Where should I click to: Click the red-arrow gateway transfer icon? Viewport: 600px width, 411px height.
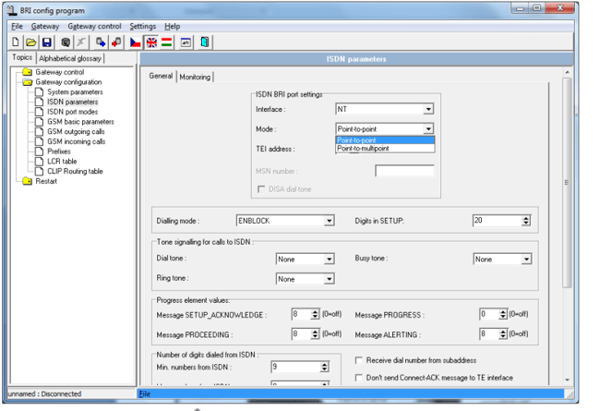(116, 42)
